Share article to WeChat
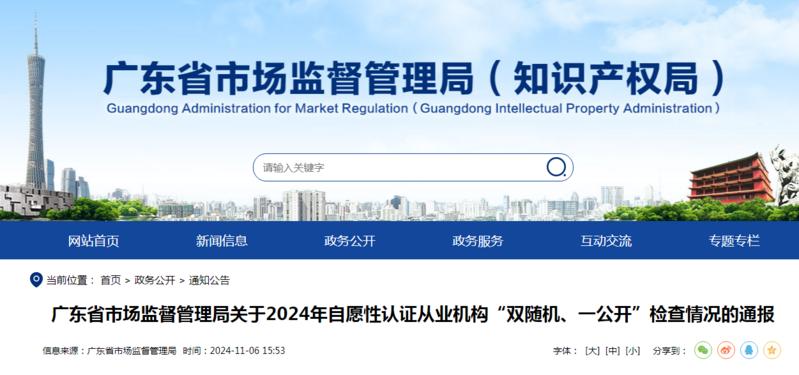The width and height of the screenshot is (799, 375). click(x=703, y=350)
